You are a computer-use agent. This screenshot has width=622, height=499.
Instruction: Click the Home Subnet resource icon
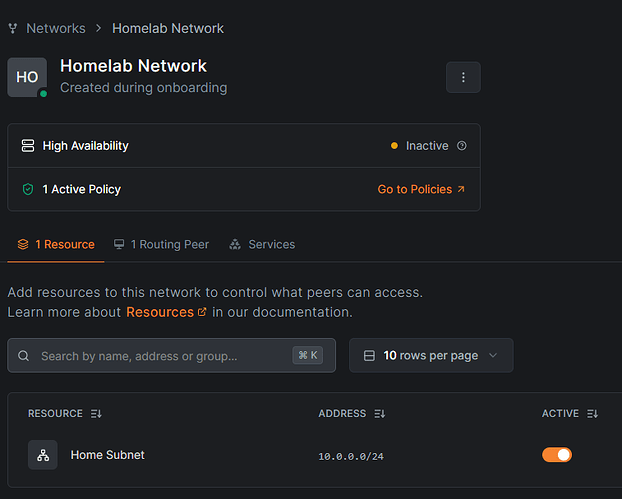(x=43, y=455)
